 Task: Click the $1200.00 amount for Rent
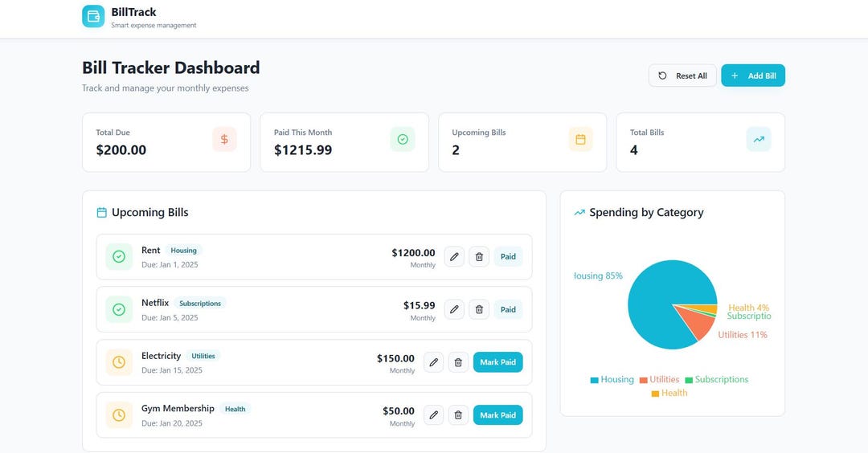pos(413,253)
